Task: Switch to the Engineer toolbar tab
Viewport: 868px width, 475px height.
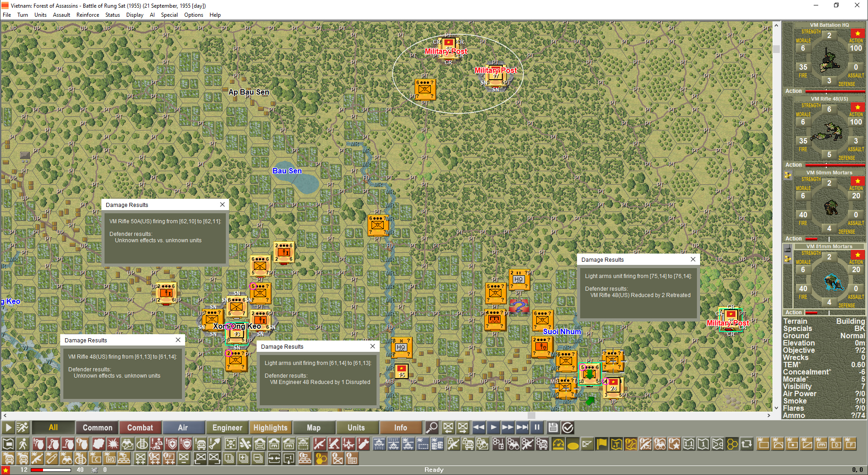Action: pyautogui.click(x=227, y=427)
